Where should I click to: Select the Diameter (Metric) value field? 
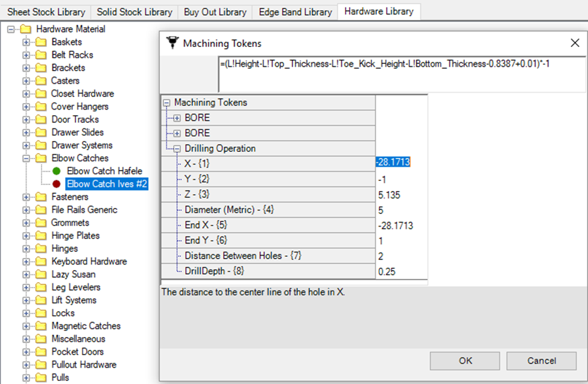(x=401, y=210)
